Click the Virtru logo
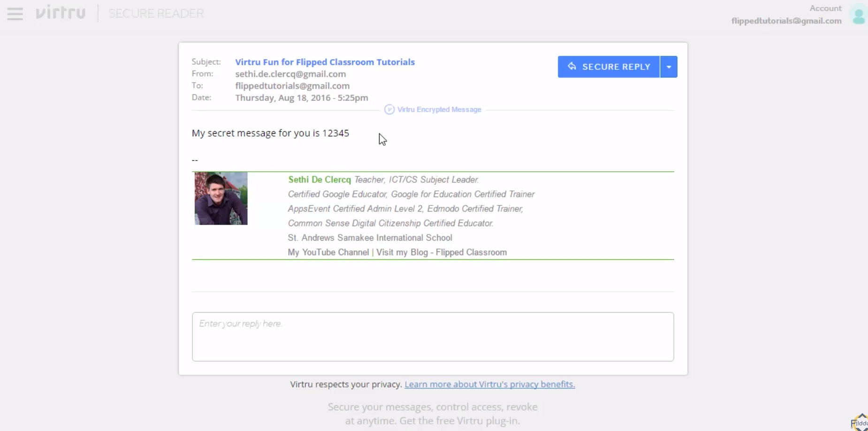This screenshot has height=431, width=868. point(61,13)
